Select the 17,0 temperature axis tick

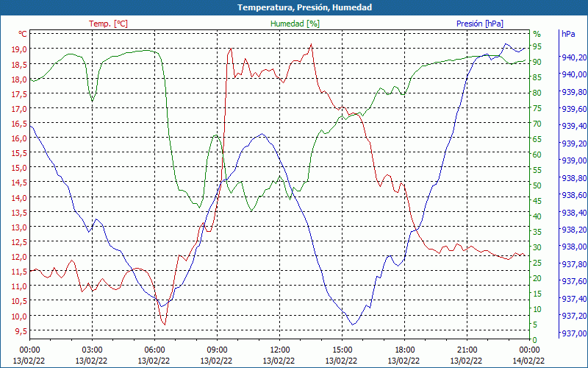coord(20,109)
